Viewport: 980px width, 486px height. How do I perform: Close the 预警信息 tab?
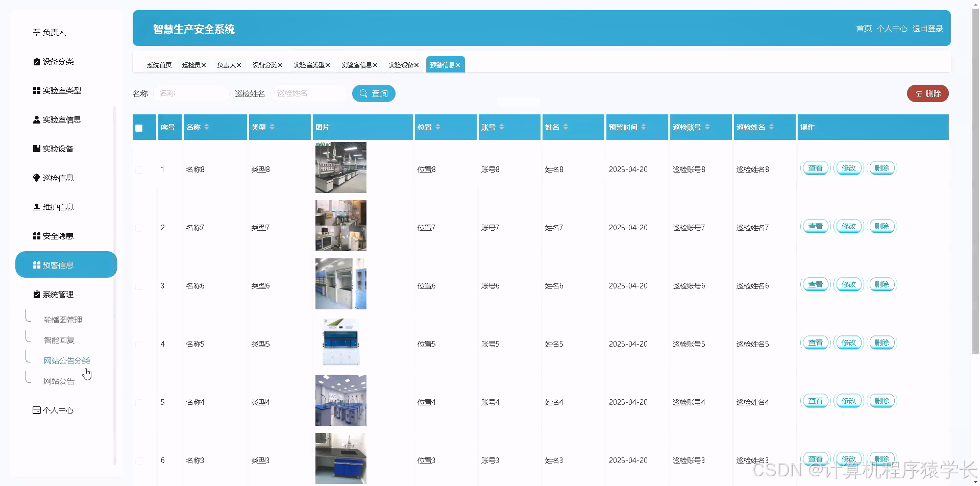pos(458,65)
